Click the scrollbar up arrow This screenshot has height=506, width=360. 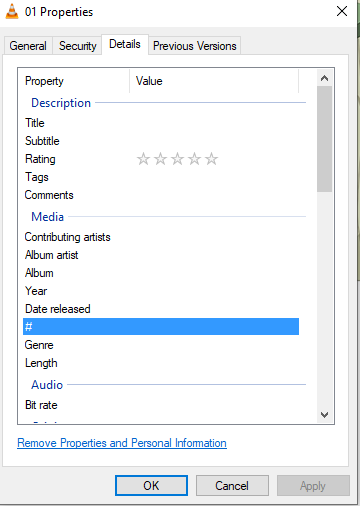point(324,78)
